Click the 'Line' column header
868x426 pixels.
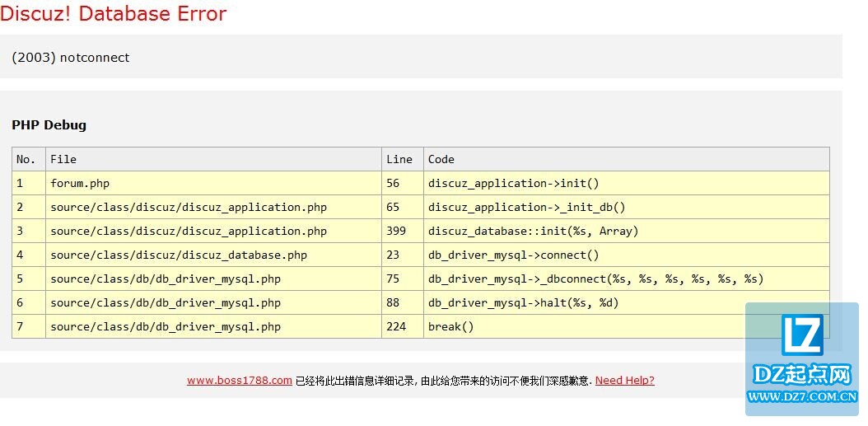pos(403,160)
